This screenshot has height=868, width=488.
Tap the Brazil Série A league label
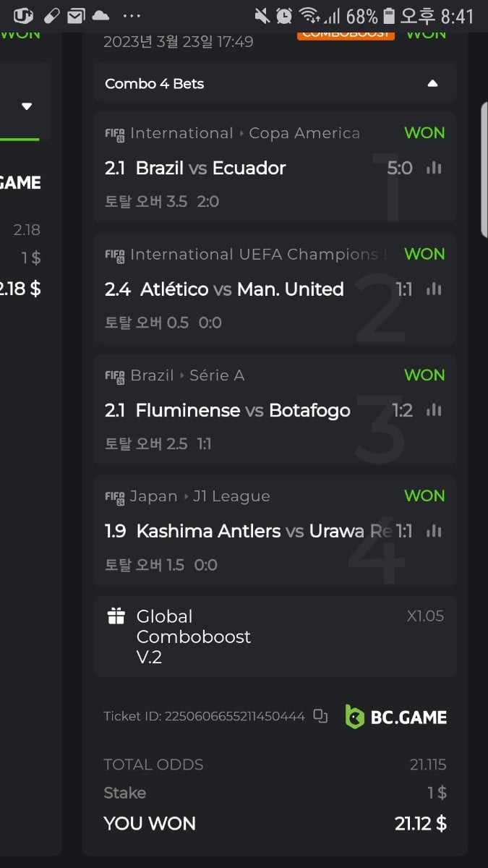pyautogui.click(x=187, y=375)
